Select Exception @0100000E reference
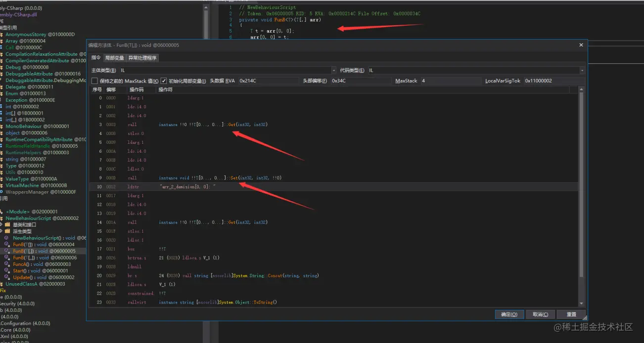 30,100
